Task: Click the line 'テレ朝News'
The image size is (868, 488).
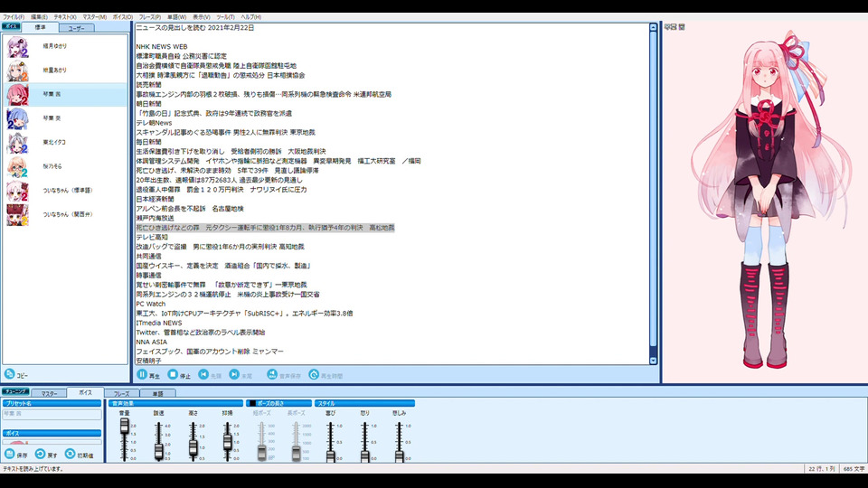Action: [x=154, y=123]
